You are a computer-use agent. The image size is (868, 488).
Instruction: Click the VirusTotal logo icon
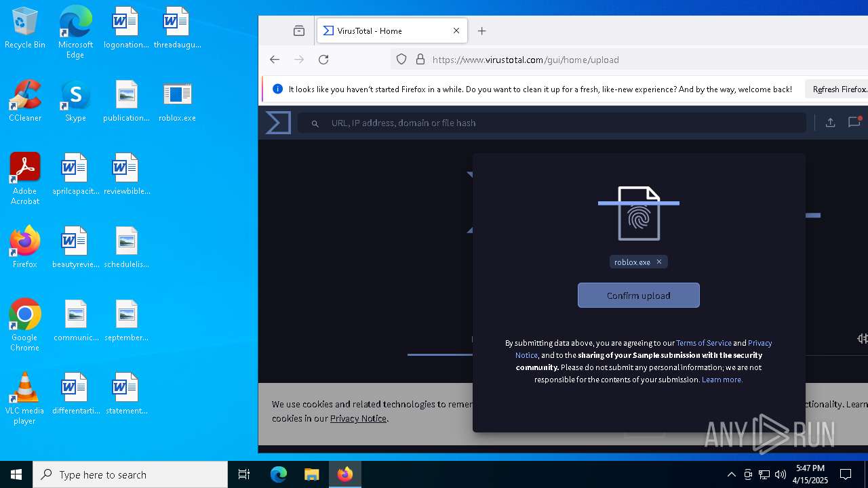pos(278,123)
